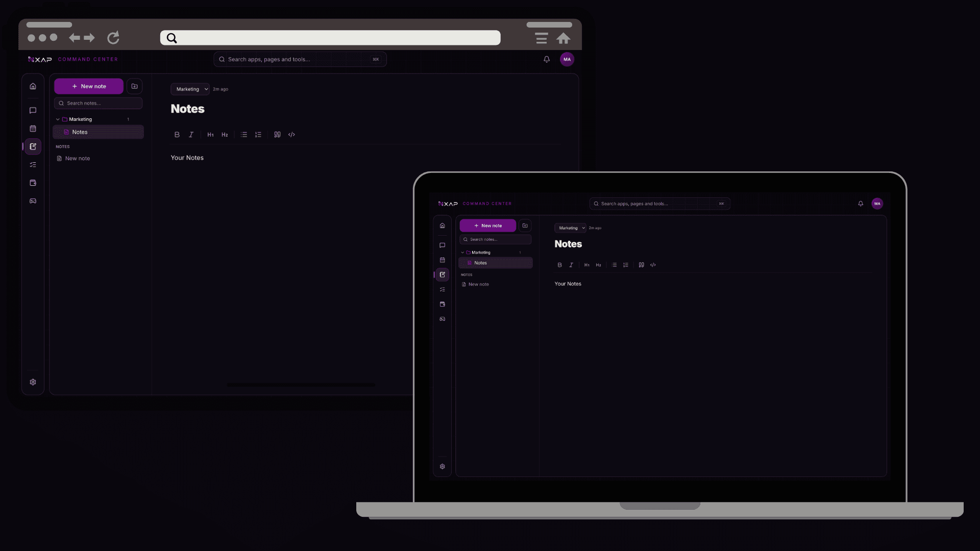Click NXAP logo in browser window header
This screenshot has height=551, width=980.
click(x=40, y=59)
